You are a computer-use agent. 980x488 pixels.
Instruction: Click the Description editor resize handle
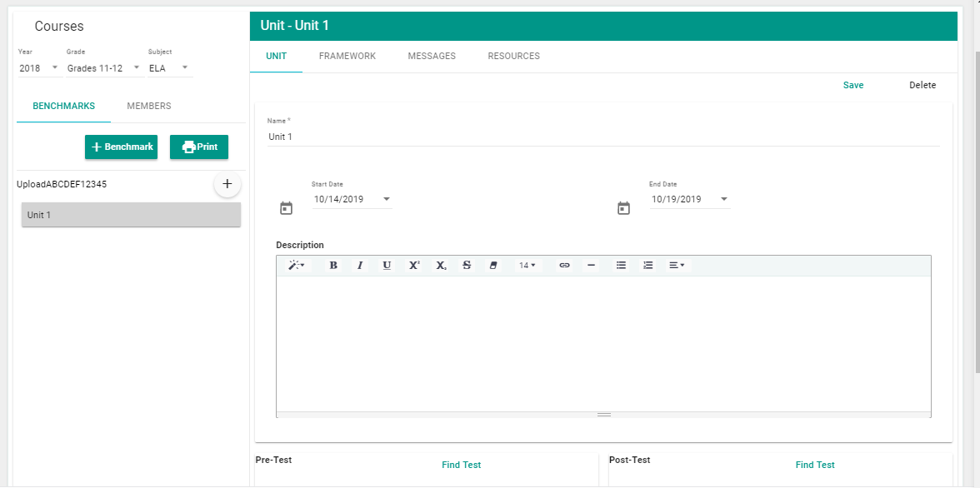603,414
